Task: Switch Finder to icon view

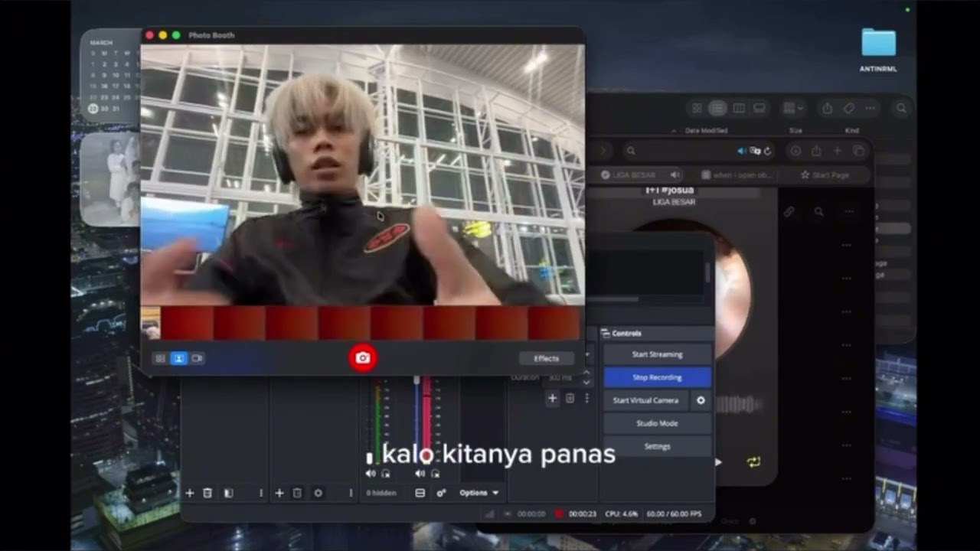Action: (x=697, y=109)
